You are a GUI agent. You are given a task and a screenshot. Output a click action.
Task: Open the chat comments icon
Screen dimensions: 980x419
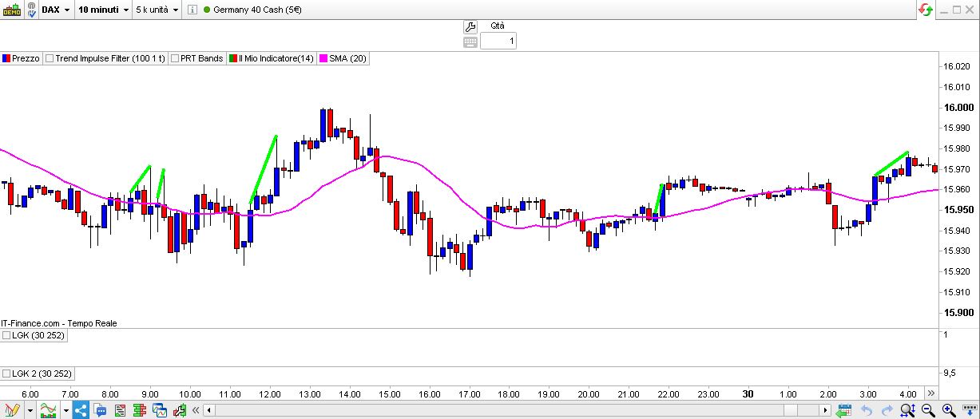[x=101, y=411]
